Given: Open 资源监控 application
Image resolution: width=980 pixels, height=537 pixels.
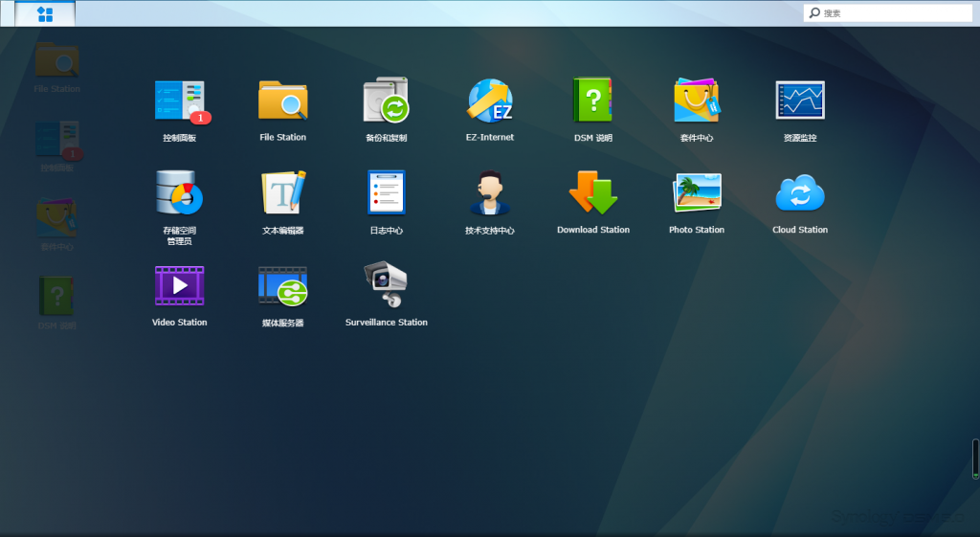Looking at the screenshot, I should click(x=800, y=110).
